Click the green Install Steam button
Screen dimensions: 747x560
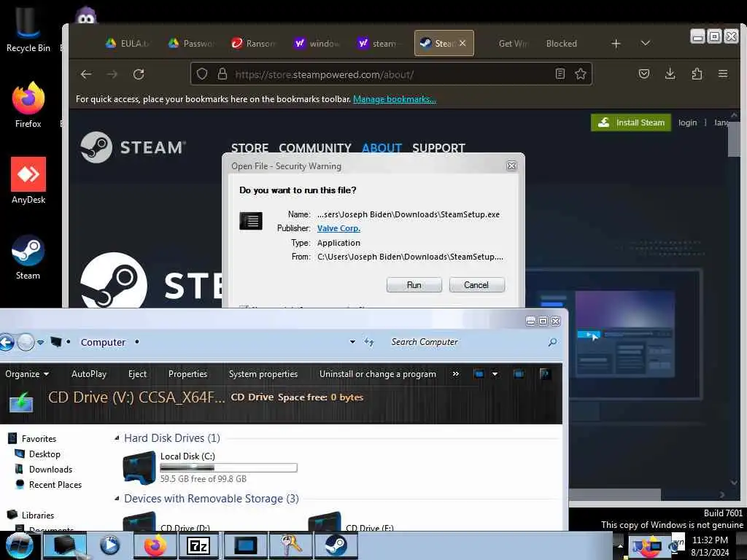631,122
